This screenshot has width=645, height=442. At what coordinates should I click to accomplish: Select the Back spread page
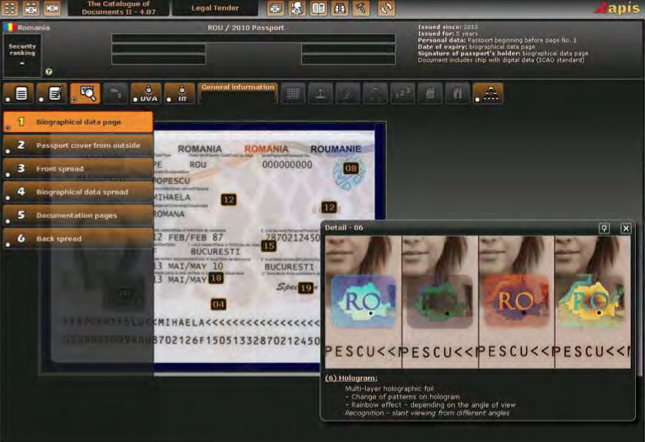point(78,238)
